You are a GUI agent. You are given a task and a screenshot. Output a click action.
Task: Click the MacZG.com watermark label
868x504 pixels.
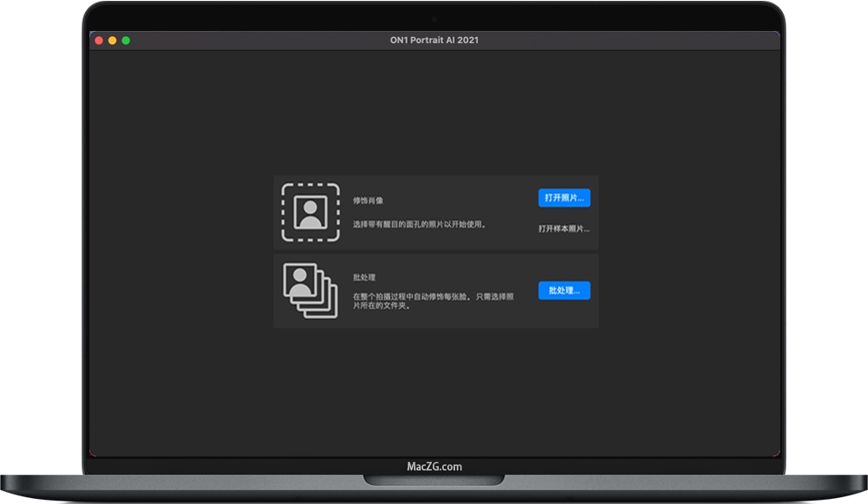pos(434,467)
